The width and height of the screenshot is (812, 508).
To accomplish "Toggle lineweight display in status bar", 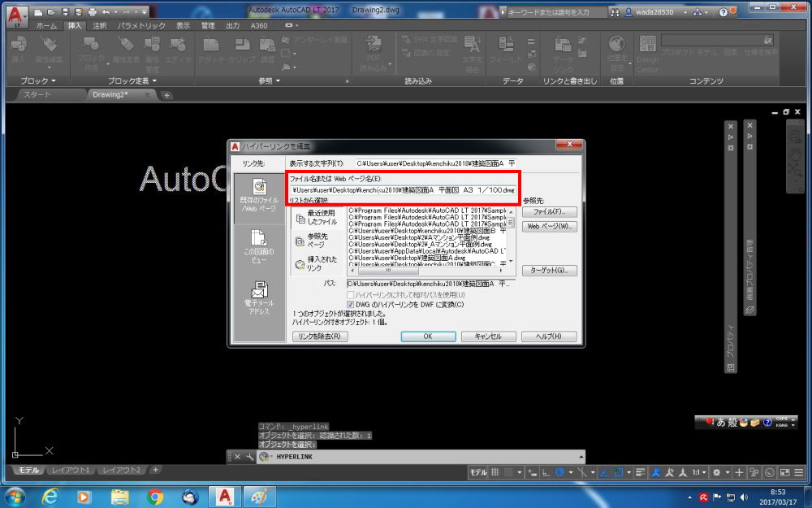I will point(641,472).
